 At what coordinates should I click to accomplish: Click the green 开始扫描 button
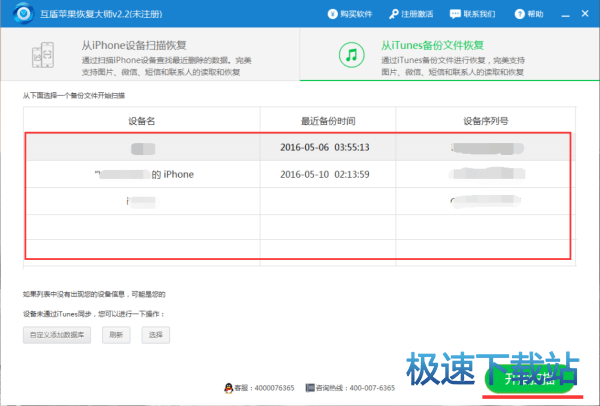530,378
